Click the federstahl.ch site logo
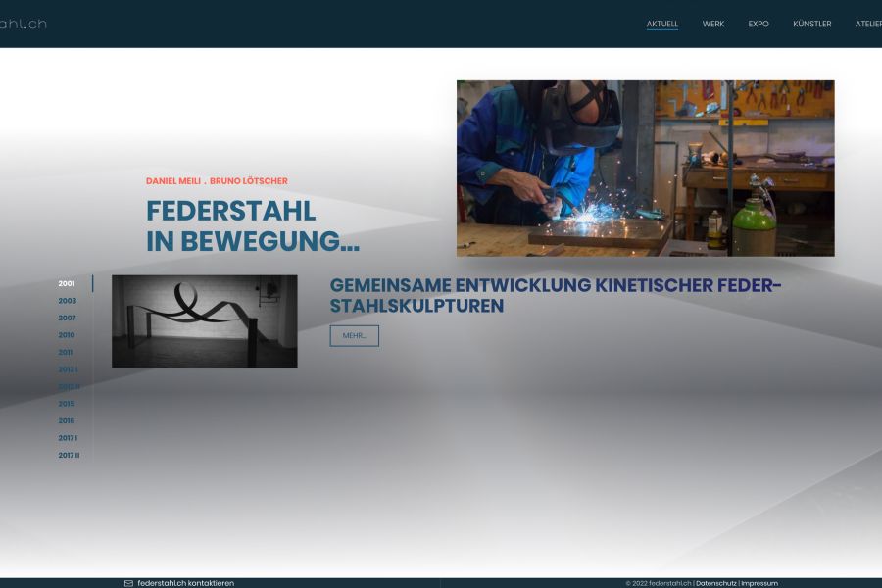Image resolution: width=882 pixels, height=588 pixels. [24, 24]
